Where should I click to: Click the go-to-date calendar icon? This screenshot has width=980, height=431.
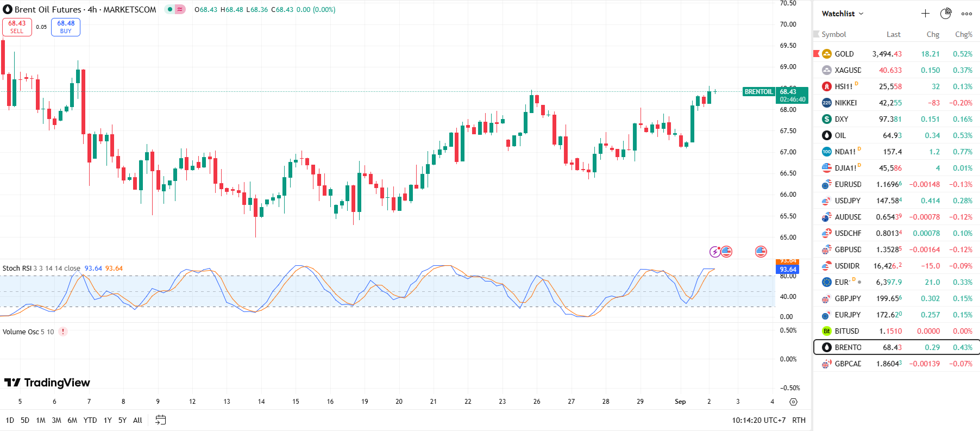click(160, 420)
